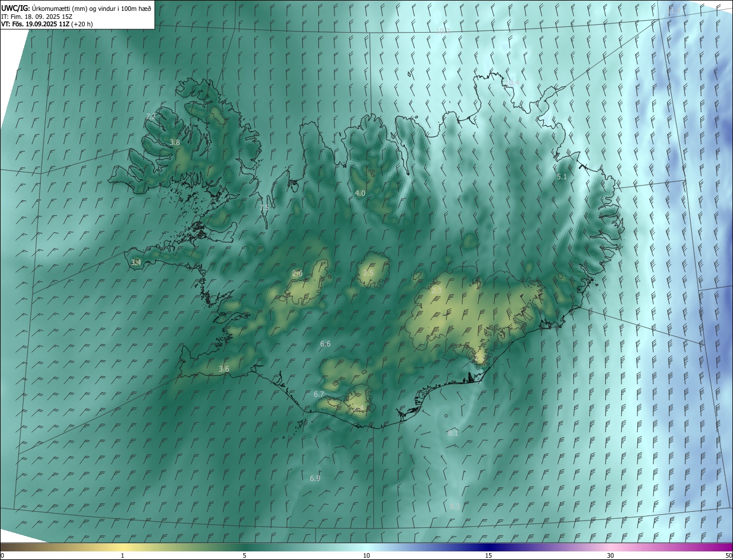Screen dimensions: 733x560
Task: Click the 2.4 value near the south coast
Action: coord(359,407)
